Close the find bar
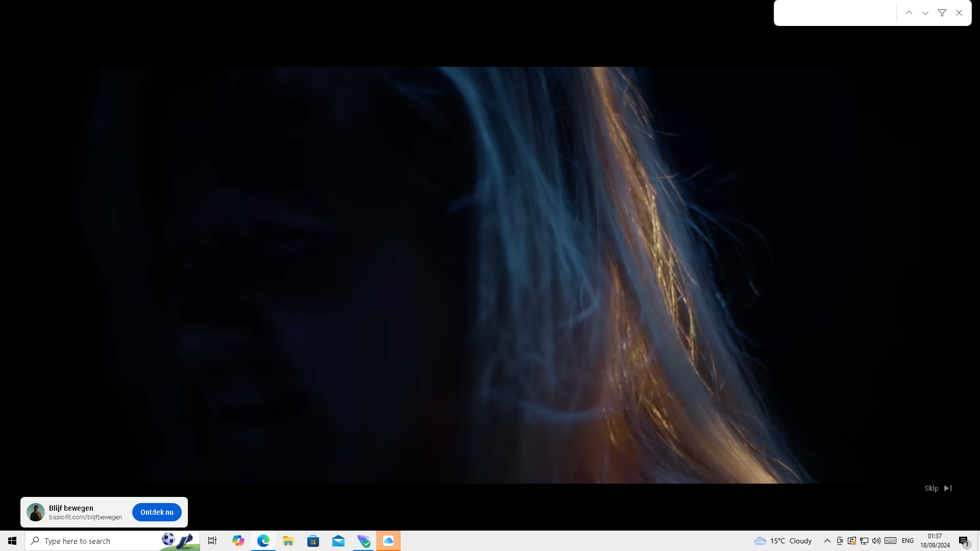980x551 pixels. click(959, 13)
